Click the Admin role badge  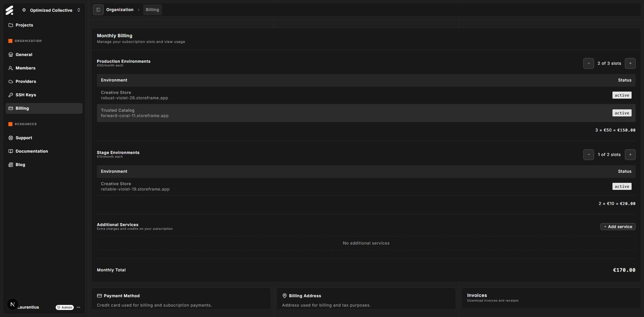pyautogui.click(x=65, y=307)
